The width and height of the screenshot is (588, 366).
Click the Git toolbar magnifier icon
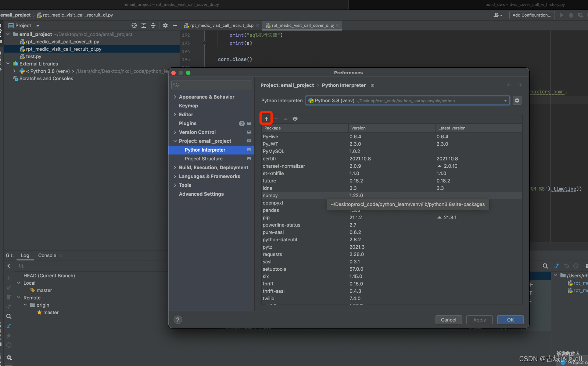(x=9, y=316)
